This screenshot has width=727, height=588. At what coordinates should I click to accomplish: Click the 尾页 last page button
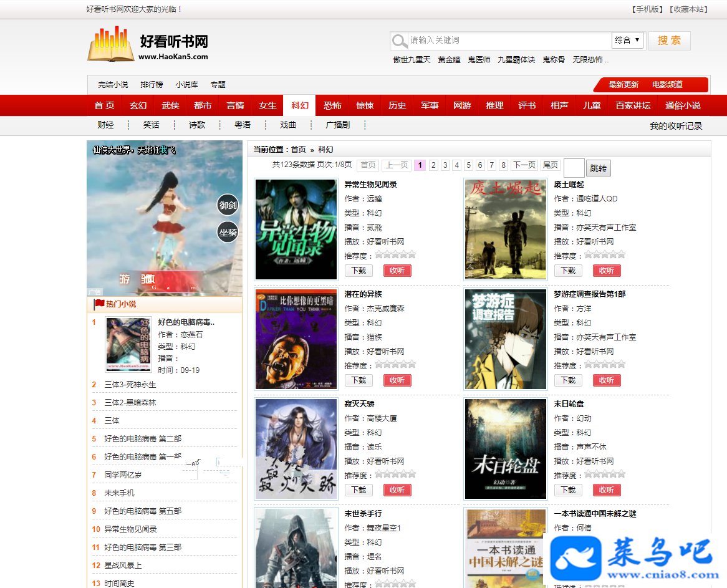(551, 165)
